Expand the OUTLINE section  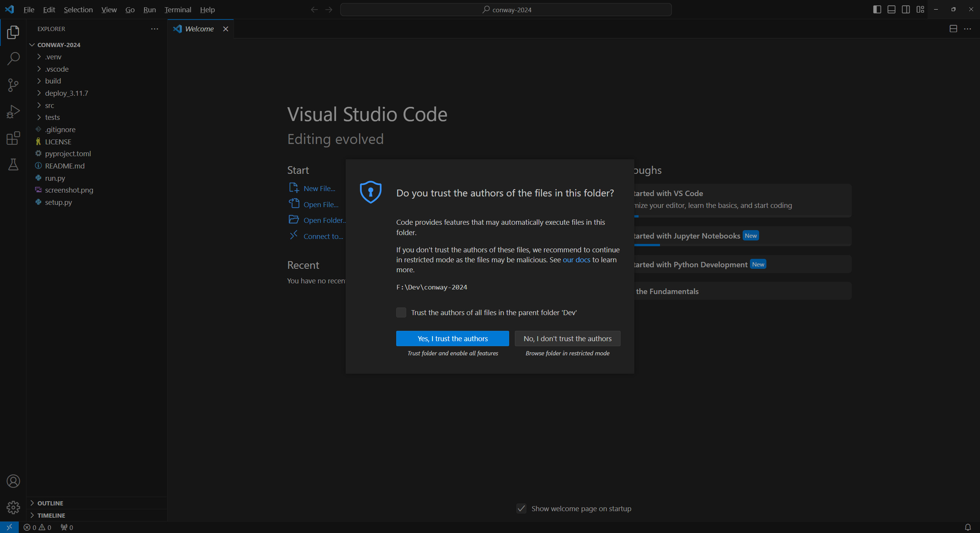click(x=50, y=503)
